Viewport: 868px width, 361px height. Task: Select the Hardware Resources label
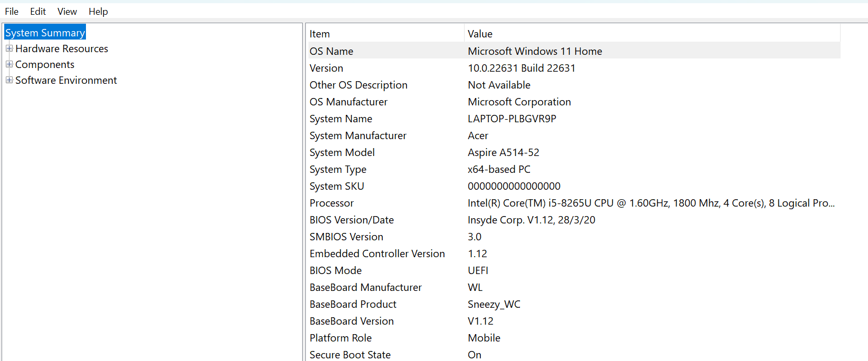pos(62,48)
